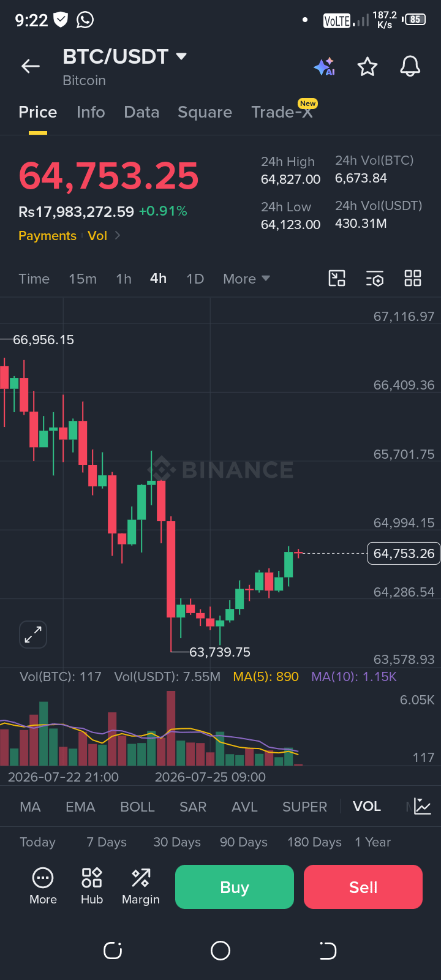This screenshot has width=441, height=980.
Task: Switch to the Data tab
Action: (141, 112)
